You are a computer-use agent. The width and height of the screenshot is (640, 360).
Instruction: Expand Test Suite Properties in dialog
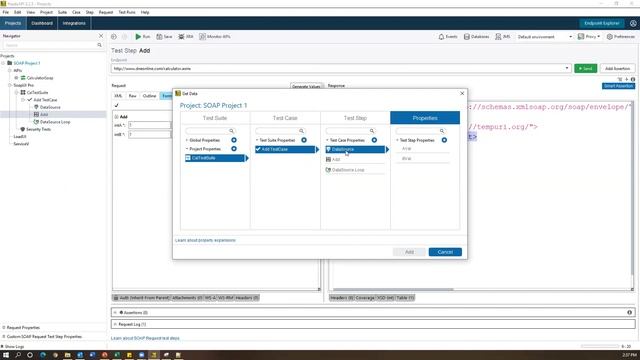click(257, 140)
